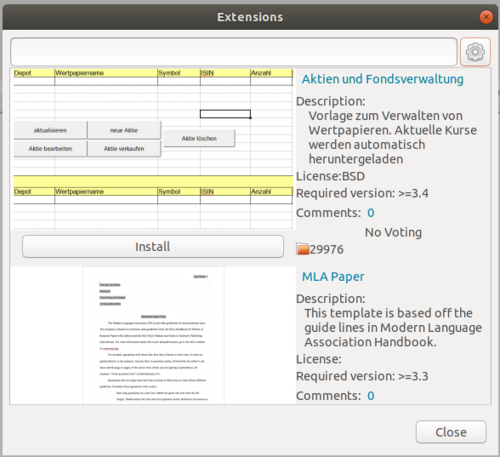Install Aktien und Fondsverwaltung extension
The width and height of the screenshot is (500, 457).
pyautogui.click(x=153, y=247)
